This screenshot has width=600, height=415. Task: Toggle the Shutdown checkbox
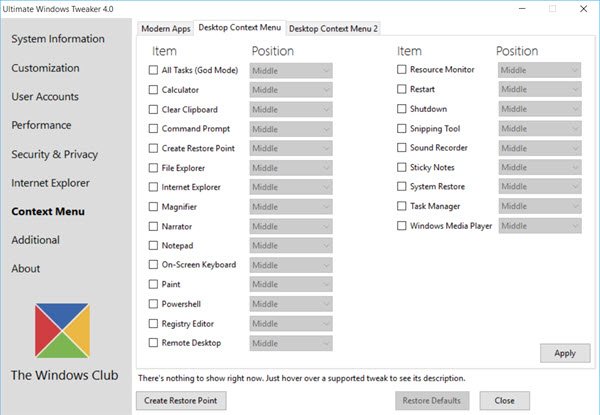point(401,109)
